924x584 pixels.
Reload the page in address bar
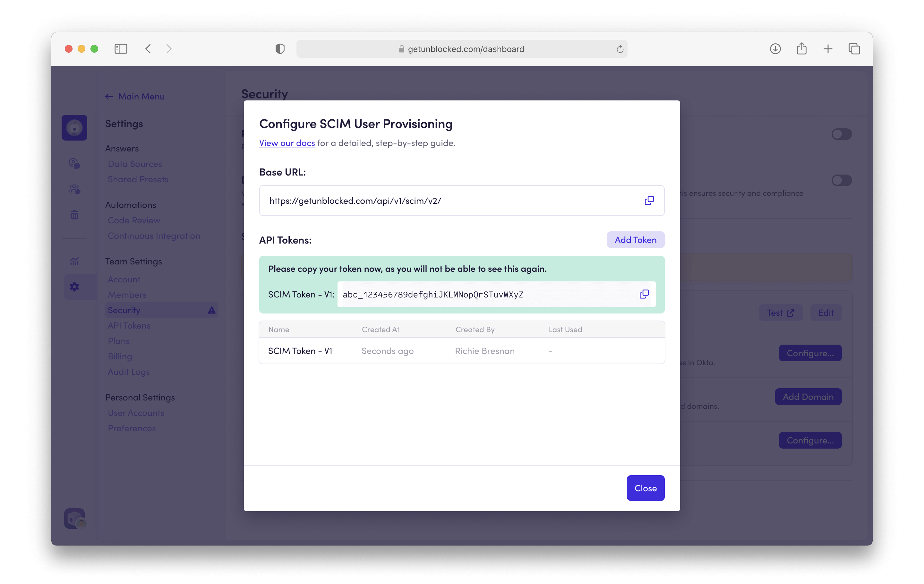point(619,49)
